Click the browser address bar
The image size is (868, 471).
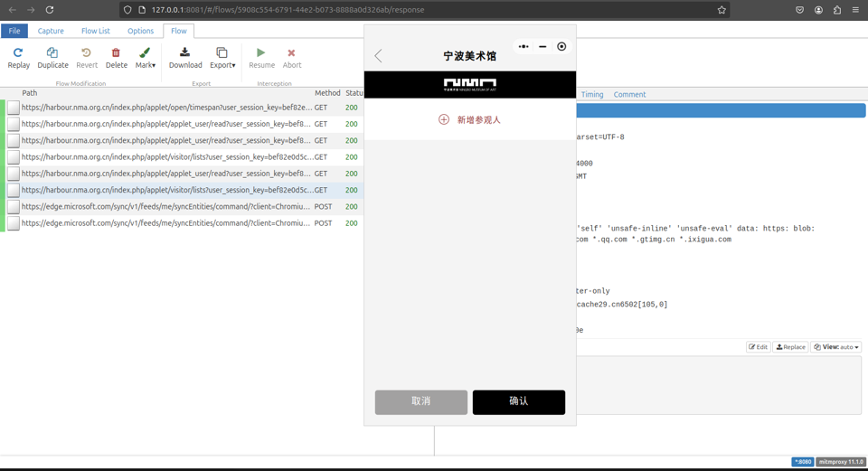coord(425,10)
